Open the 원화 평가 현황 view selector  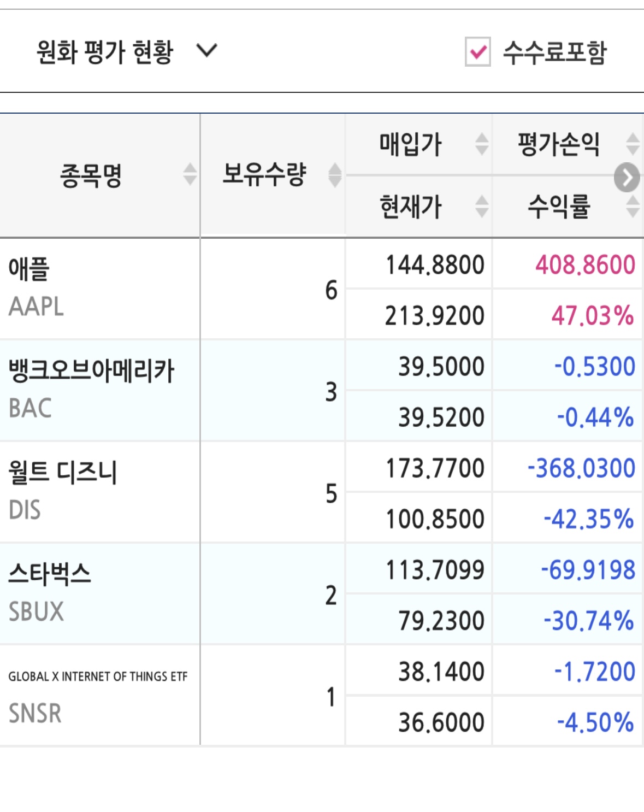[x=104, y=52]
